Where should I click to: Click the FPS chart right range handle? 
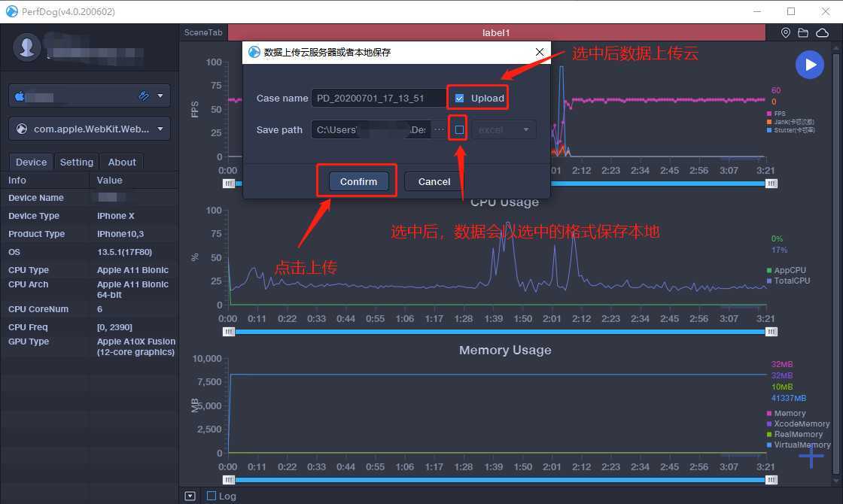[771, 184]
